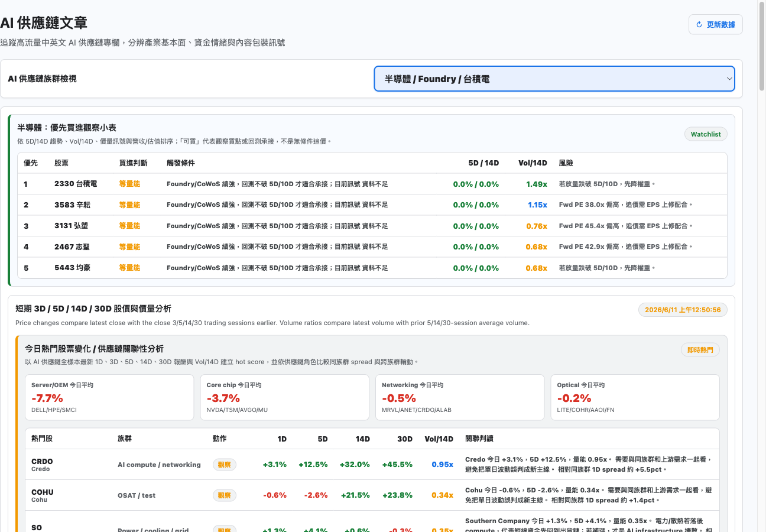This screenshot has height=532, width=766.
Task: Click the dropdown chevron arrow in the selector
Action: 729,79
